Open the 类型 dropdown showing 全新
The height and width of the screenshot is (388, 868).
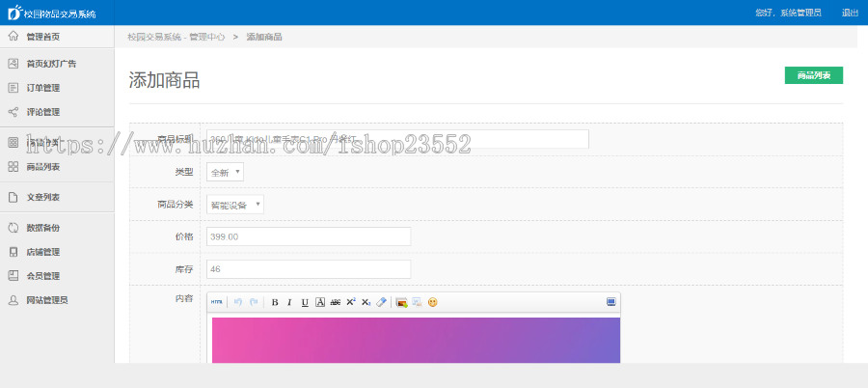pos(225,172)
